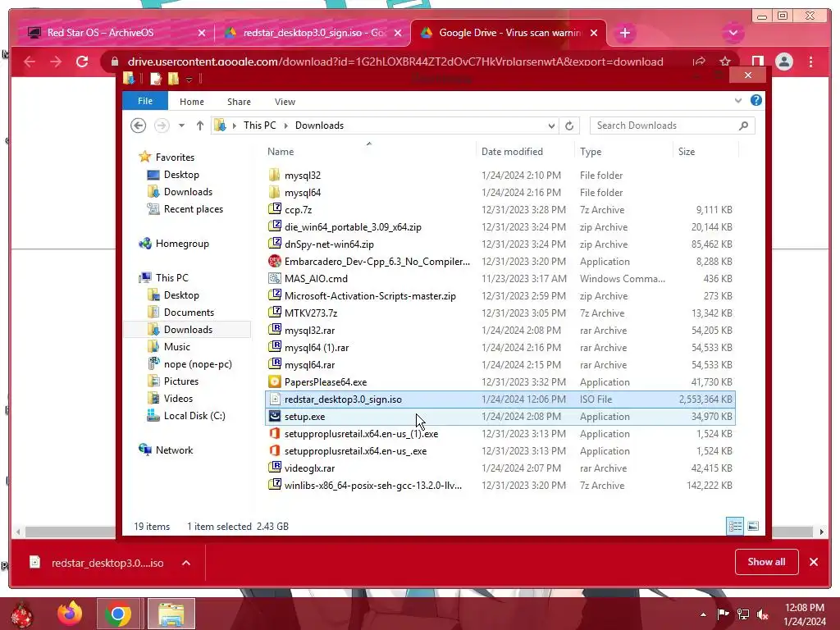Go up one folder level

(200, 126)
